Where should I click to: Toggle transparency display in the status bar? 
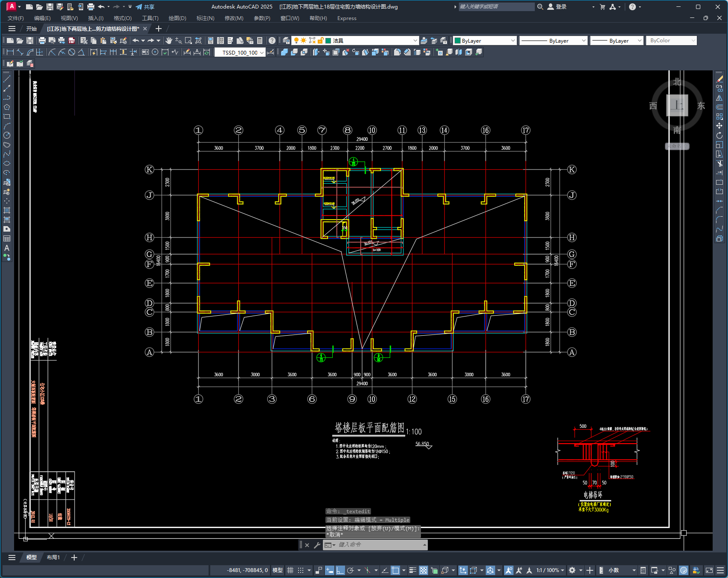click(423, 570)
